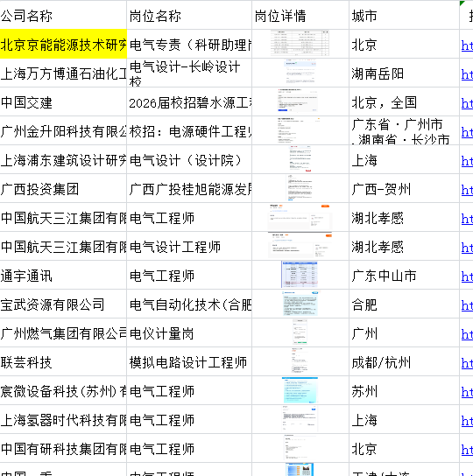Open the hyperlink in the 成都/杭州 row
This screenshot has width=473, height=476.
(x=467, y=363)
